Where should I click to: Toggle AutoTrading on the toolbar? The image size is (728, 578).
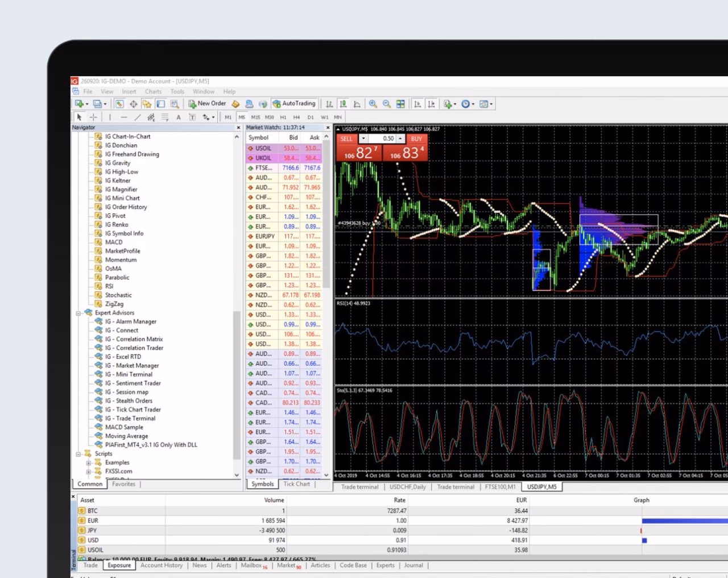pyautogui.click(x=295, y=104)
